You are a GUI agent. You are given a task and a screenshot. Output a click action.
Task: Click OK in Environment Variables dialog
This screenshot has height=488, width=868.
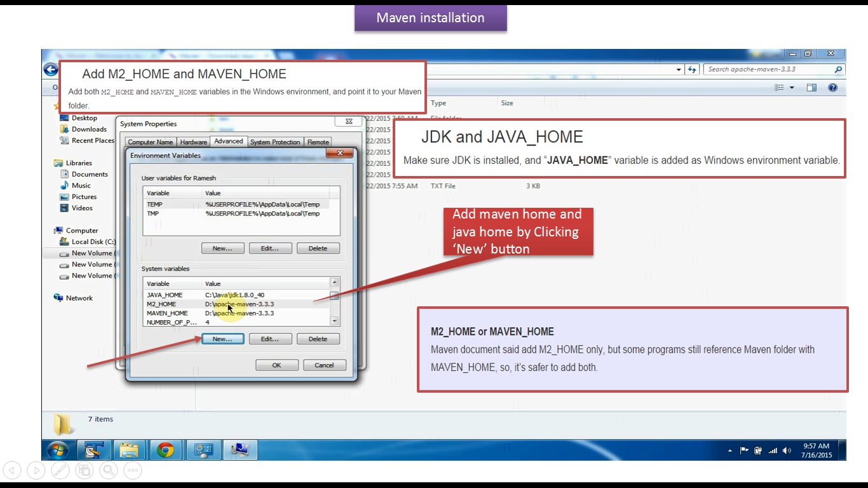point(276,365)
